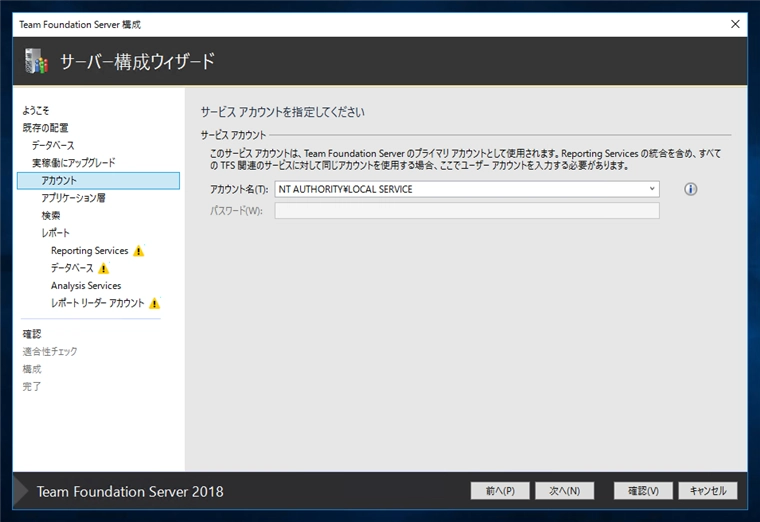Click warning icon next to レポート データベース

click(x=104, y=268)
